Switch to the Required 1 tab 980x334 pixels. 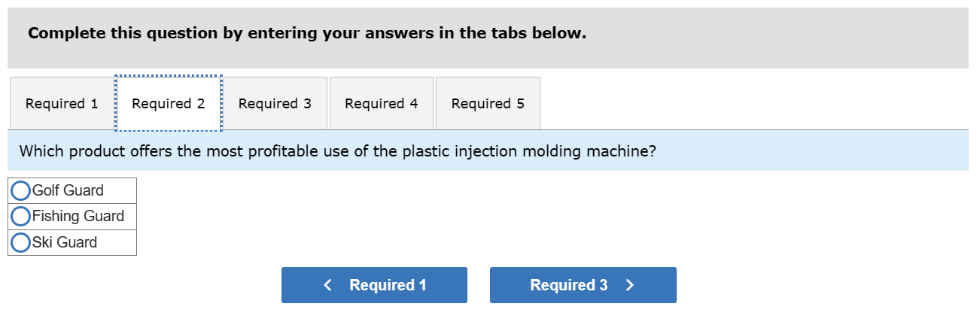62,104
